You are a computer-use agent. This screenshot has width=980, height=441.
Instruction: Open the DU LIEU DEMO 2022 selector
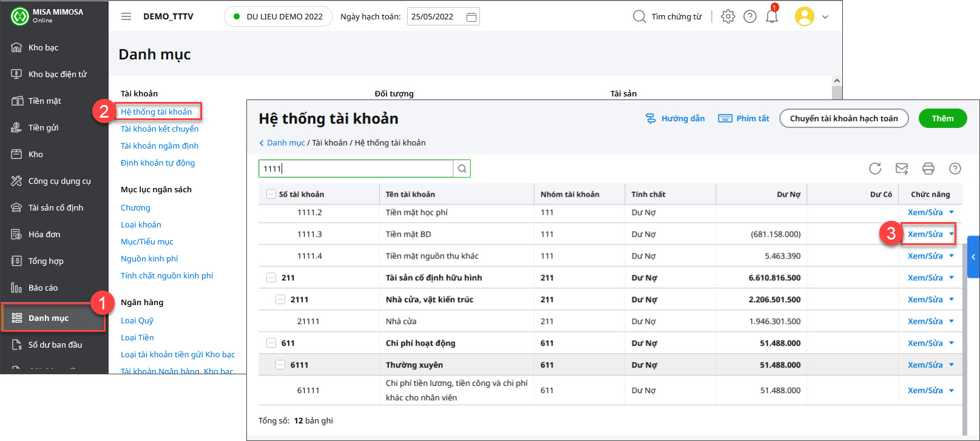(x=279, y=16)
